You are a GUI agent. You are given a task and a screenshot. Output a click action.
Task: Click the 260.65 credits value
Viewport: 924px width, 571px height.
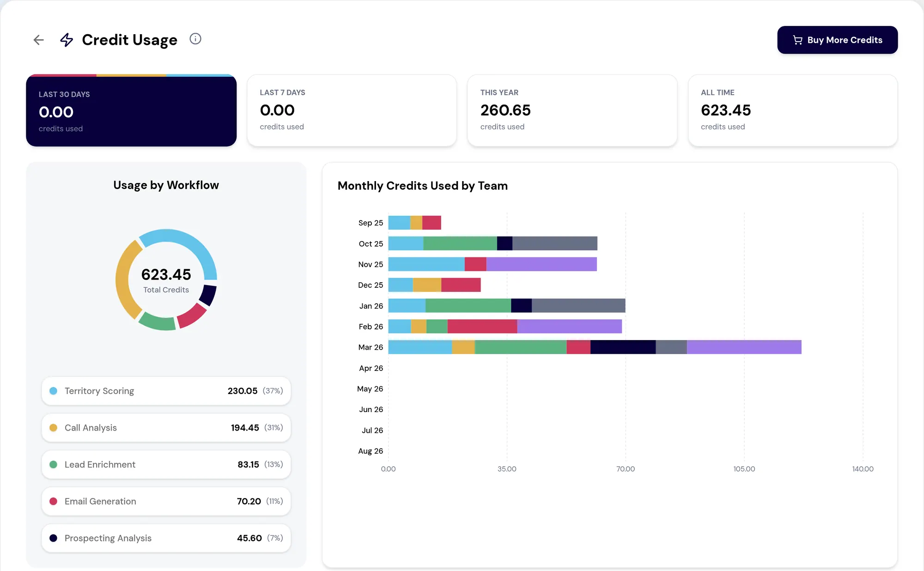pyautogui.click(x=505, y=110)
